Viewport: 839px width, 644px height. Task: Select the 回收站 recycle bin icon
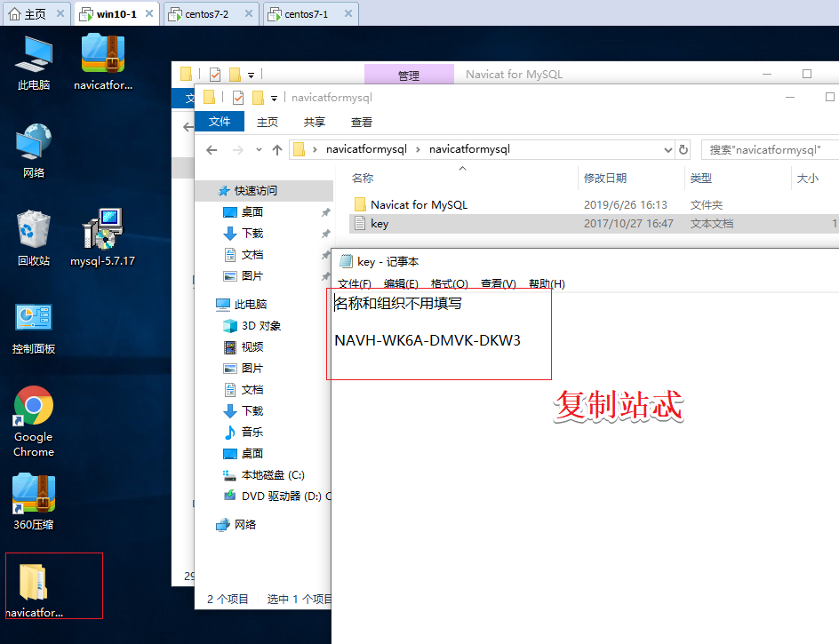(x=33, y=237)
